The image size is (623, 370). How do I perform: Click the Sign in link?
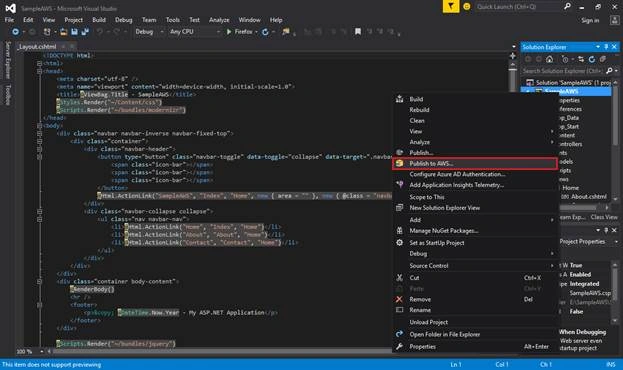(x=590, y=20)
